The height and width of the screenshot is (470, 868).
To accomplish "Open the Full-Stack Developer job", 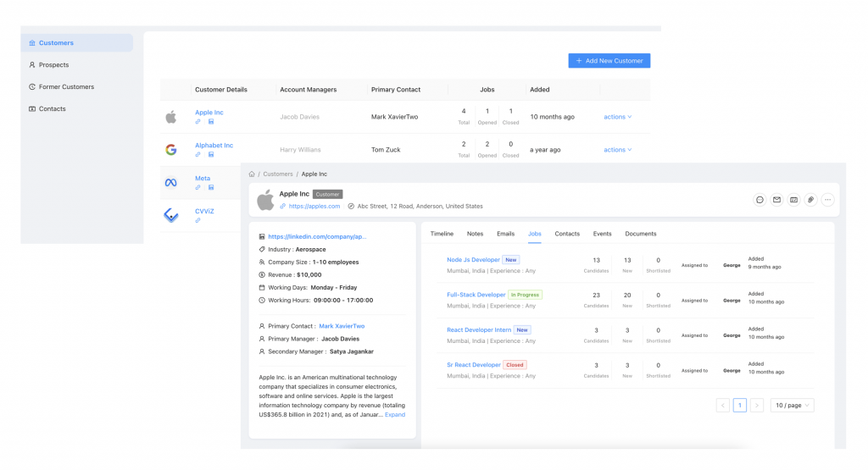I will (x=476, y=295).
